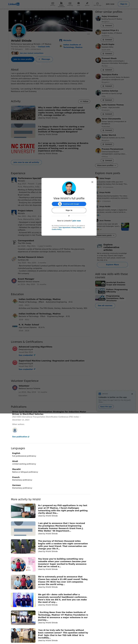
Task: Open the Learning icon in top navigation
Action: pyautogui.click(x=70, y=4)
